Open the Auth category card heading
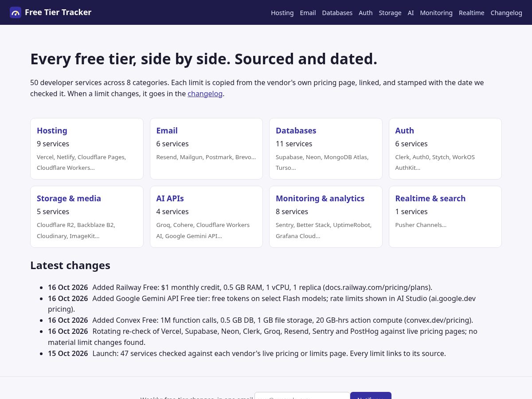The width and height of the screenshot is (532, 399). (404, 130)
